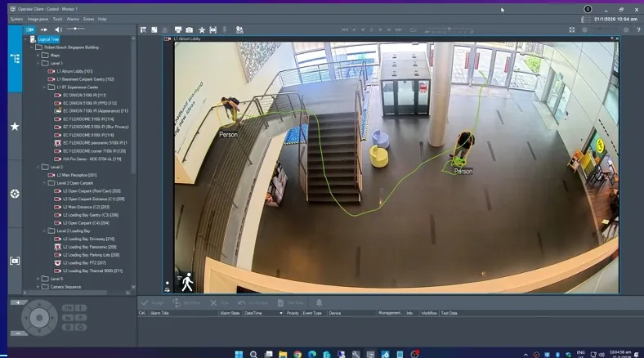Open File Explorer from the taskbar
This screenshot has width=644, height=358.
pyautogui.click(x=283, y=354)
